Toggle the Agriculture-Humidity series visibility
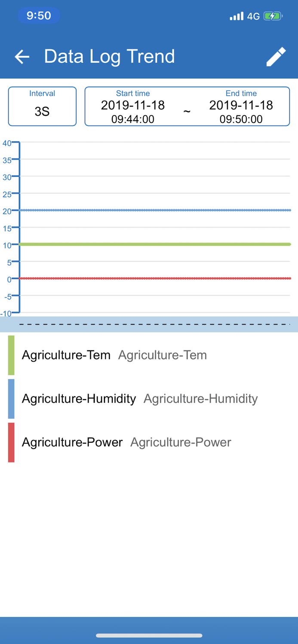Screen dimensions: 298x644 click(79, 399)
